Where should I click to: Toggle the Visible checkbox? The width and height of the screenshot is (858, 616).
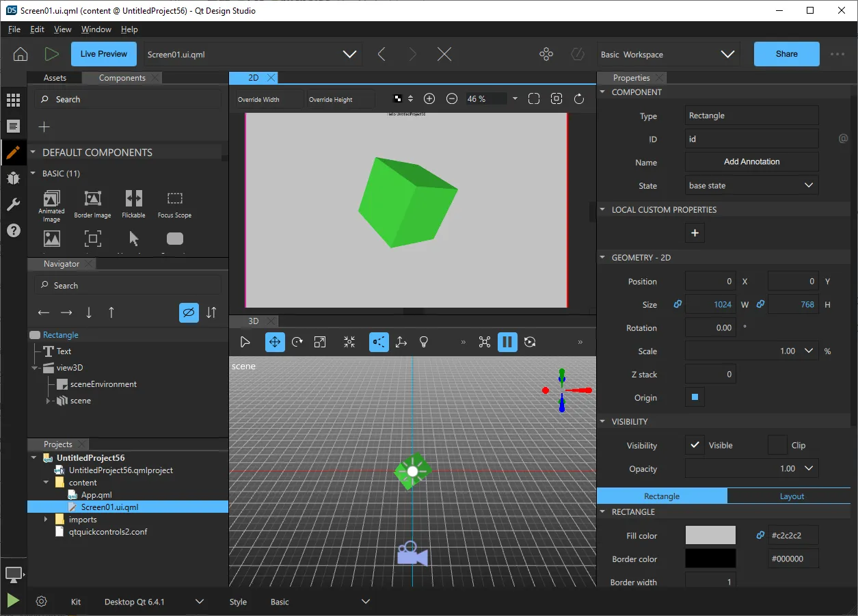(695, 445)
